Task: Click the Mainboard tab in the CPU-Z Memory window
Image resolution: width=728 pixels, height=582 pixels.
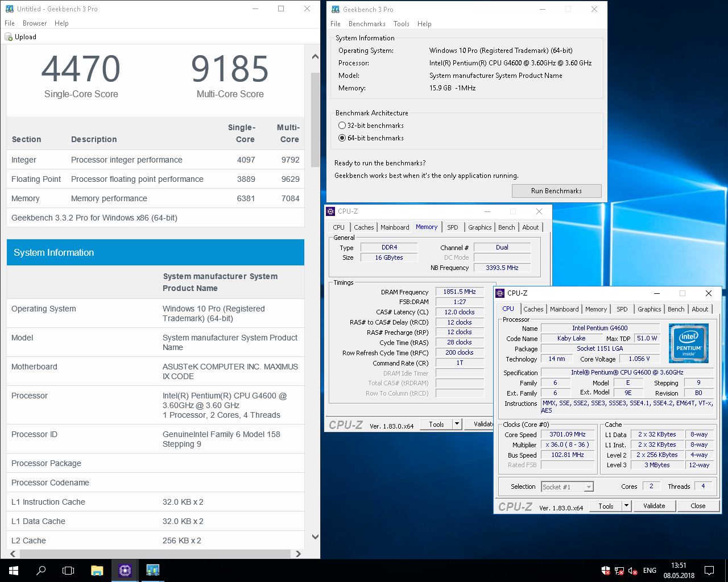Action: click(395, 227)
